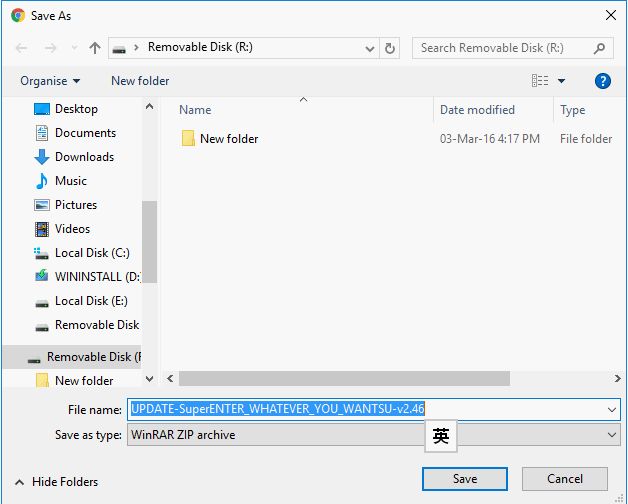Sort by the Name column header
This screenshot has width=628, height=504.
pyautogui.click(x=195, y=110)
